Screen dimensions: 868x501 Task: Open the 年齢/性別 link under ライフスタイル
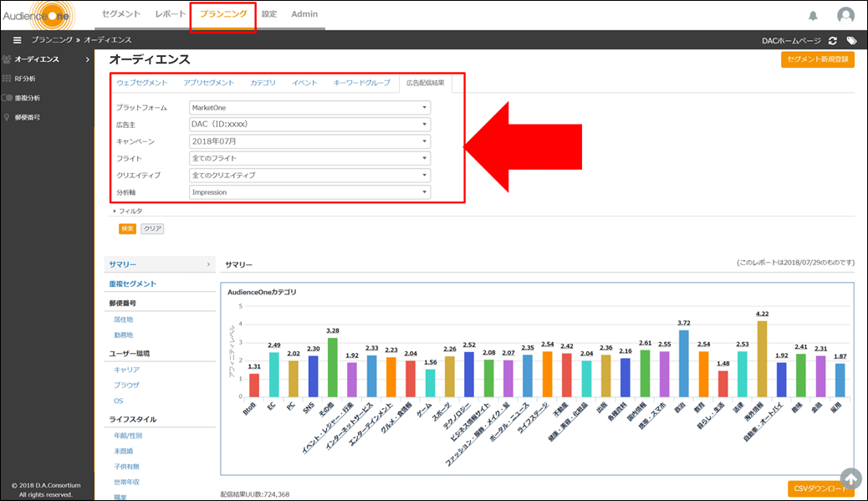click(128, 435)
